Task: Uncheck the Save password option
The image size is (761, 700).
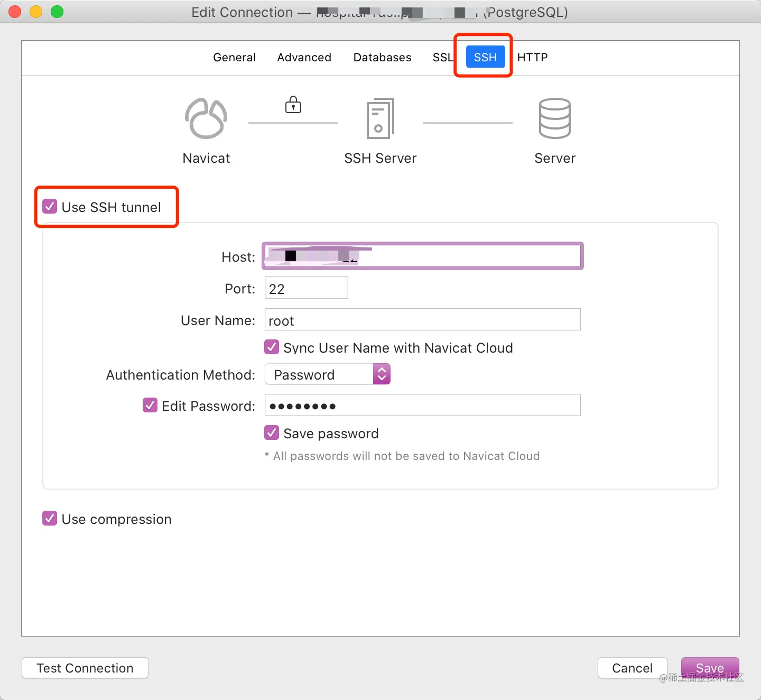Action: pyautogui.click(x=272, y=432)
